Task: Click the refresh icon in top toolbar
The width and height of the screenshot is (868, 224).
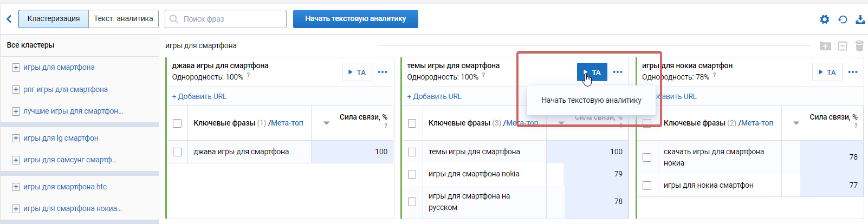Action: coord(843,19)
